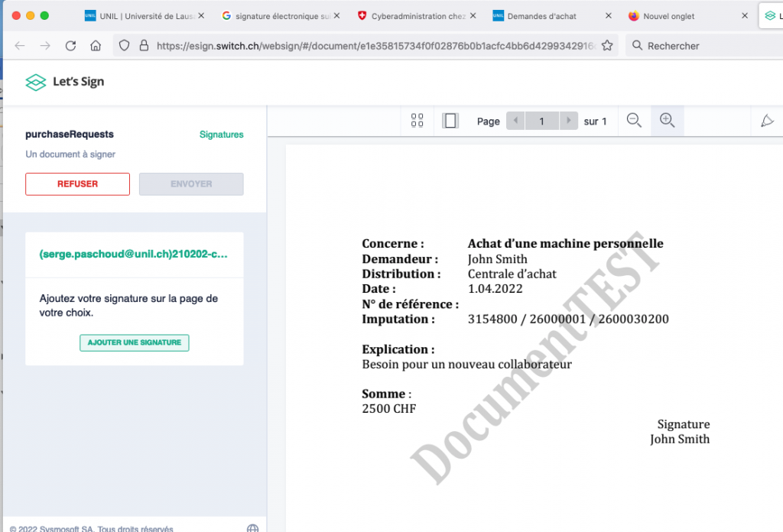Image resolution: width=783 pixels, height=532 pixels.
Task: Click the language globe icon
Action: (x=253, y=528)
